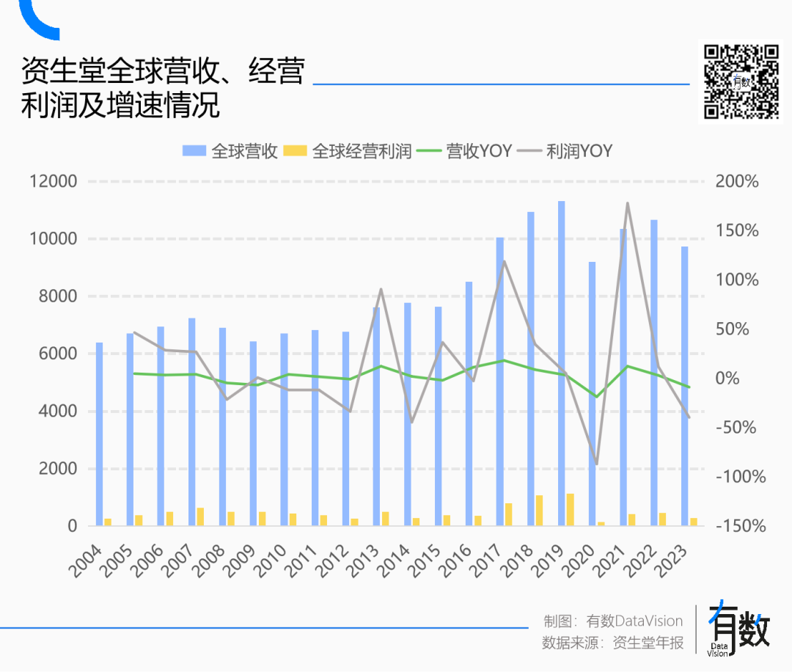Click the title line 利润及增速情况
Image resolution: width=792 pixels, height=672 pixels.
120,105
